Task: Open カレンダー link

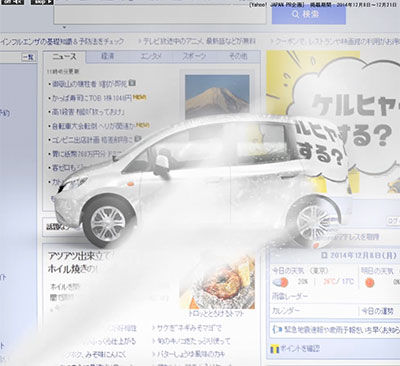Action: point(286,311)
